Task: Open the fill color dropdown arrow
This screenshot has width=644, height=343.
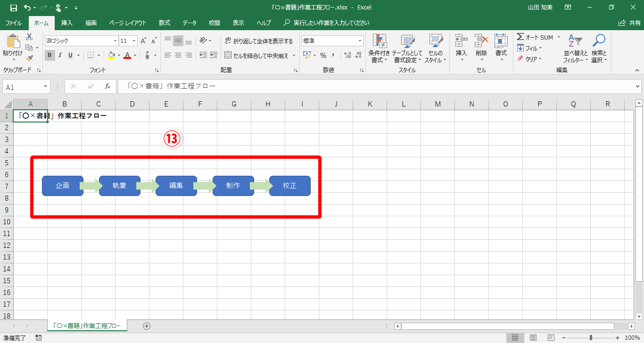Action: [x=119, y=55]
